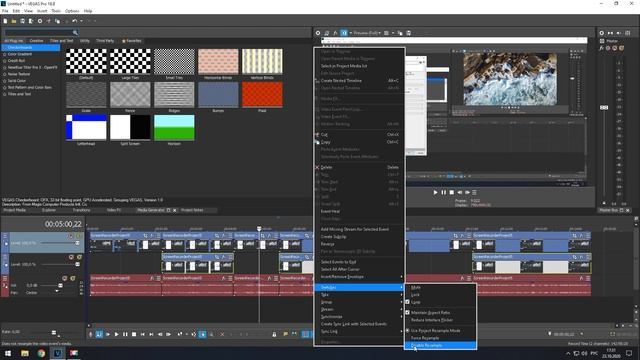Screen dimensions: 640x360
Task: Select Use Project Resample Mode option
Action: (440, 331)
